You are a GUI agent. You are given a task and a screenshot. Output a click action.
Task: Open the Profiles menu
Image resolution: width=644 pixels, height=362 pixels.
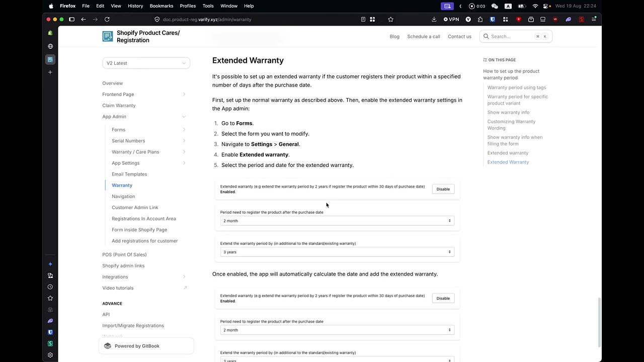pyautogui.click(x=188, y=6)
